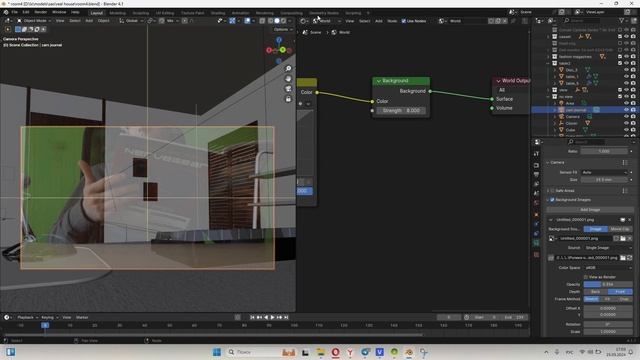Set Frame Method to Crop

pos(624,299)
